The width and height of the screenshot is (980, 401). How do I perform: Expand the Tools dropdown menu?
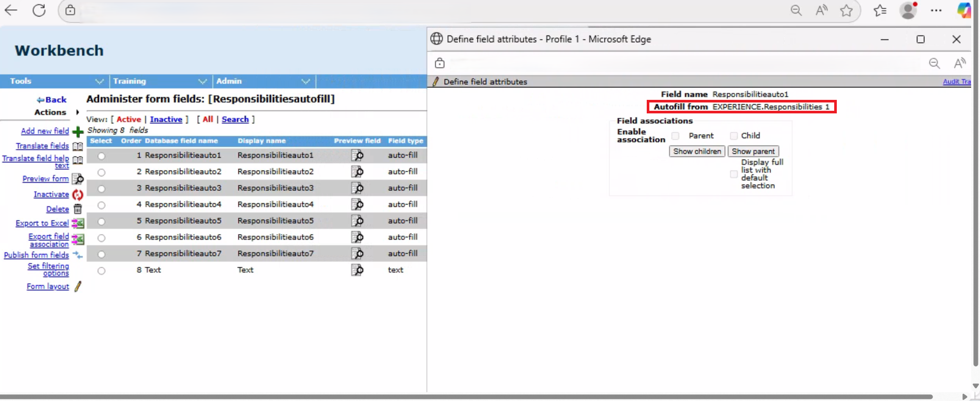click(99, 81)
